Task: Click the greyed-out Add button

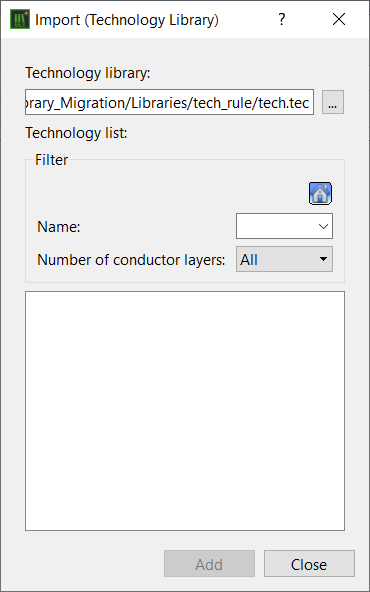Action: pyautogui.click(x=209, y=563)
